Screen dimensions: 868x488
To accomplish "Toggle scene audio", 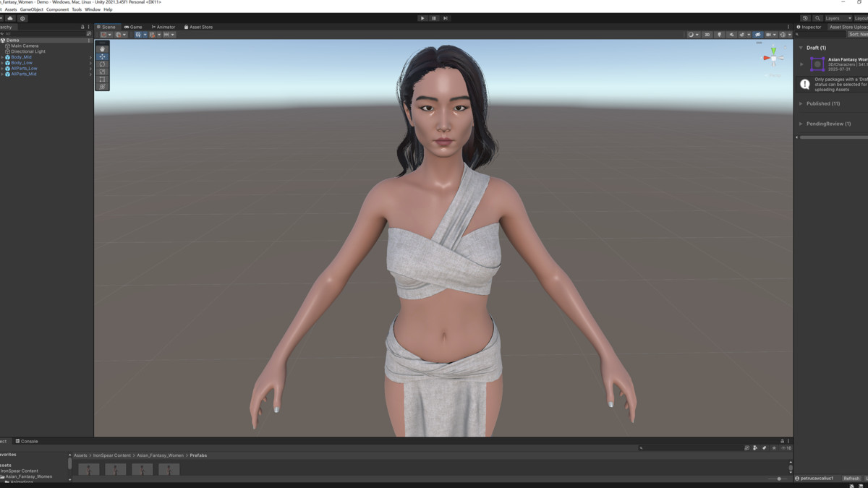I will click(x=731, y=35).
